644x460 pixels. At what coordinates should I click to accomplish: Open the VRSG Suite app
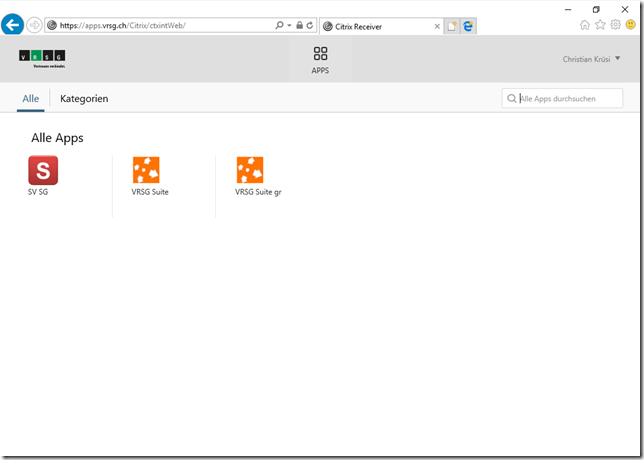pyautogui.click(x=147, y=171)
